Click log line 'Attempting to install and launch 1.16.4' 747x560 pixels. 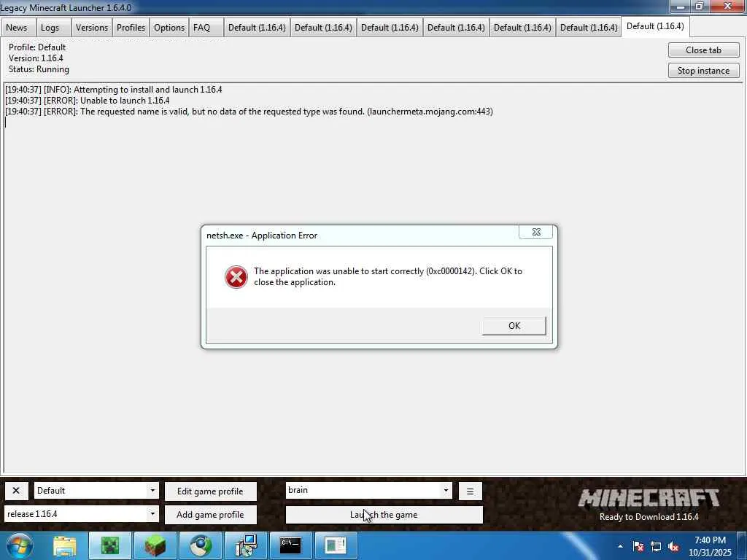[113, 90]
